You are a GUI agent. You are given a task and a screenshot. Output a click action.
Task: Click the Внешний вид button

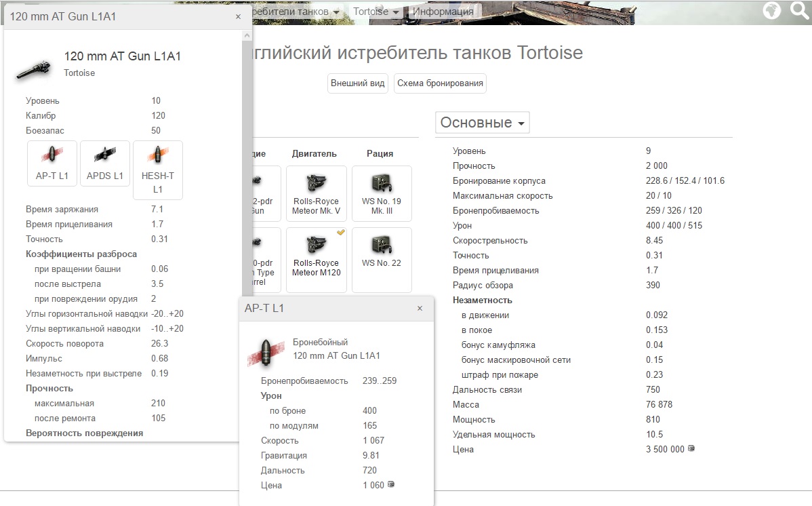(357, 83)
